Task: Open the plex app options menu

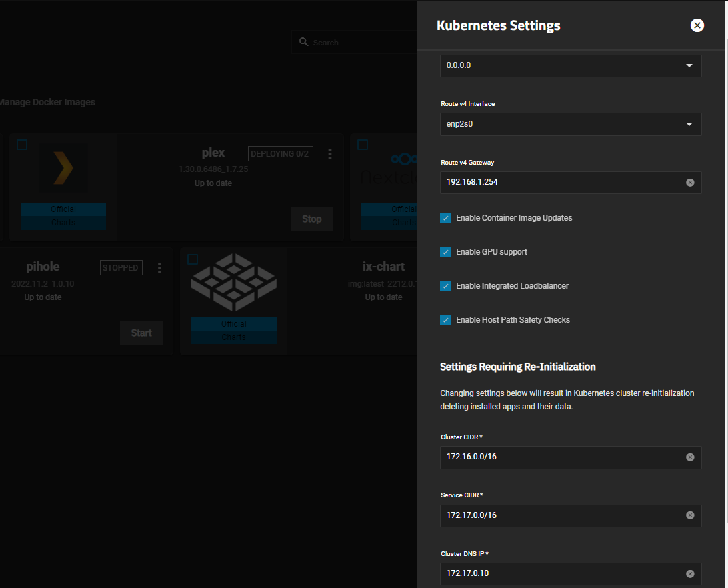Action: point(329,154)
